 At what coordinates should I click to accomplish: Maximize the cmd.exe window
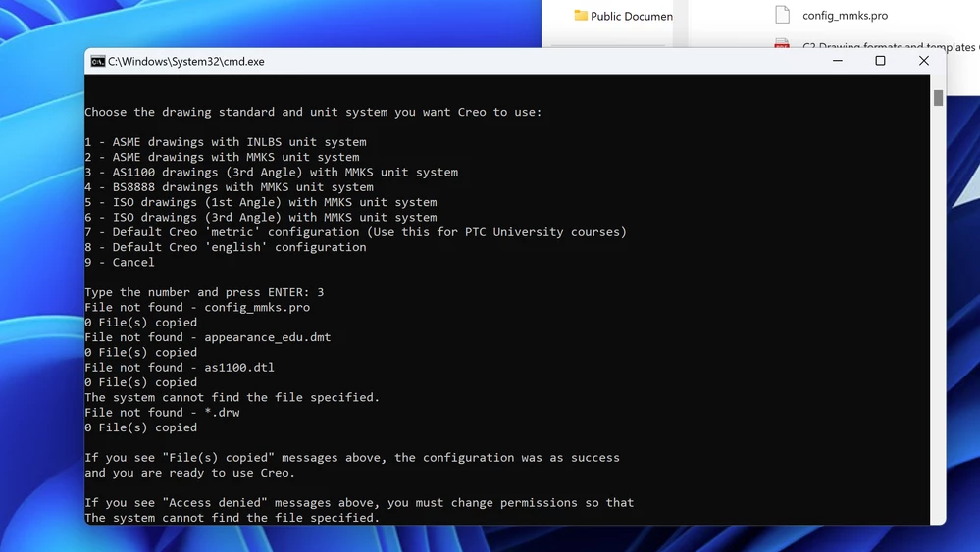coord(880,61)
